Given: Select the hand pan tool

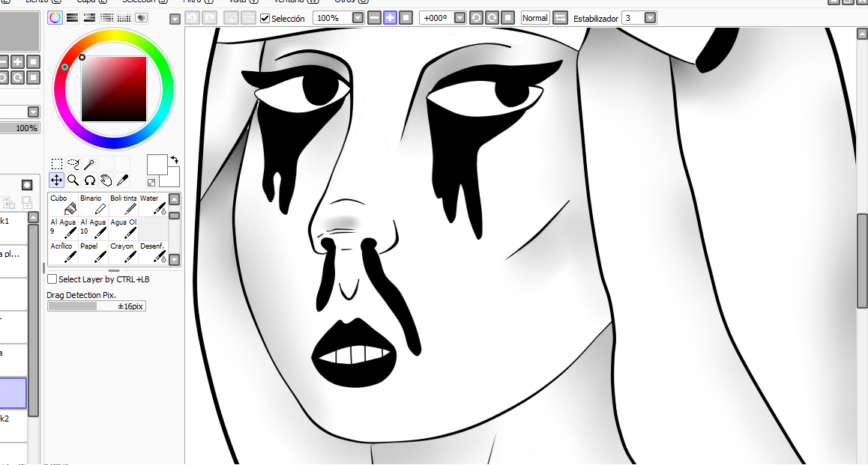Looking at the screenshot, I should tap(106, 180).
